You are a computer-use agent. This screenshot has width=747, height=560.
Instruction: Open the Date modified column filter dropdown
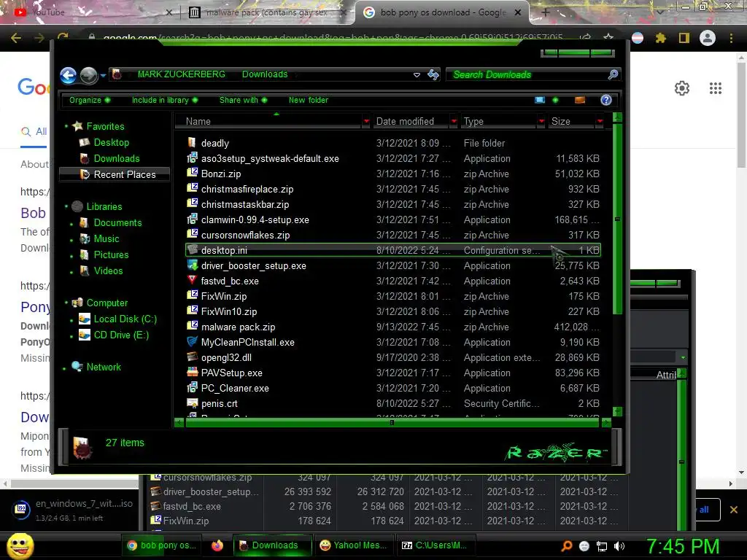454,122
